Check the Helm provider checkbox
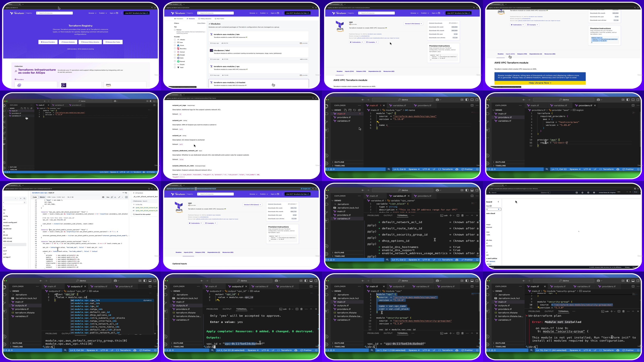644x362 pixels. coord(175,58)
